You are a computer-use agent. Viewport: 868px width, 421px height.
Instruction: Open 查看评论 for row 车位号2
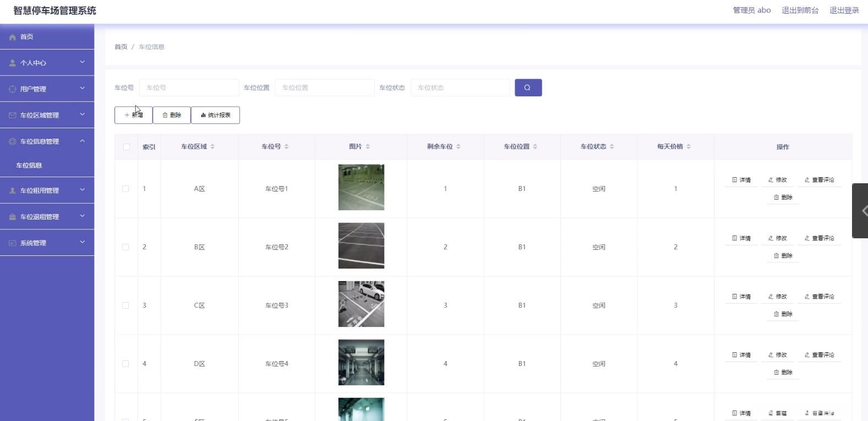pos(820,238)
